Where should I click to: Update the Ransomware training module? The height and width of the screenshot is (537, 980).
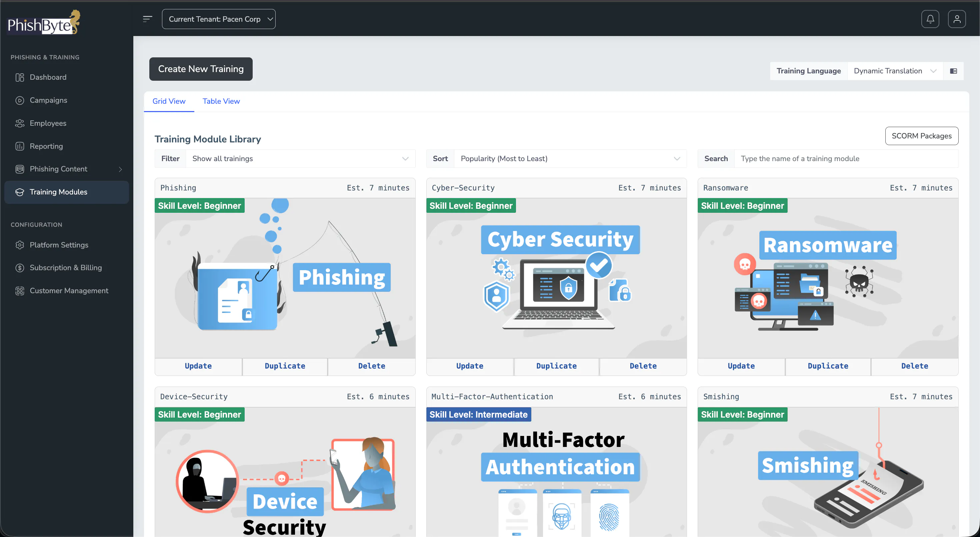click(x=741, y=366)
